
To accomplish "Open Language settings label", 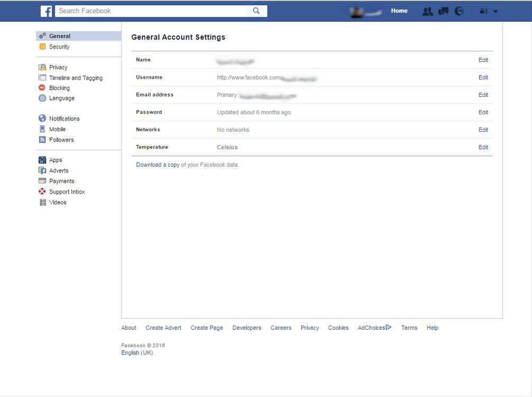I will click(x=62, y=98).
